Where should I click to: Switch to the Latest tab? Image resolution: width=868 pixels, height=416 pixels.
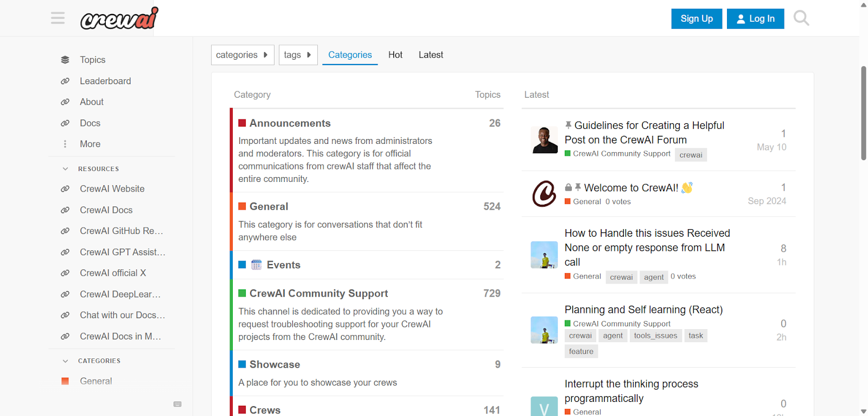[431, 55]
